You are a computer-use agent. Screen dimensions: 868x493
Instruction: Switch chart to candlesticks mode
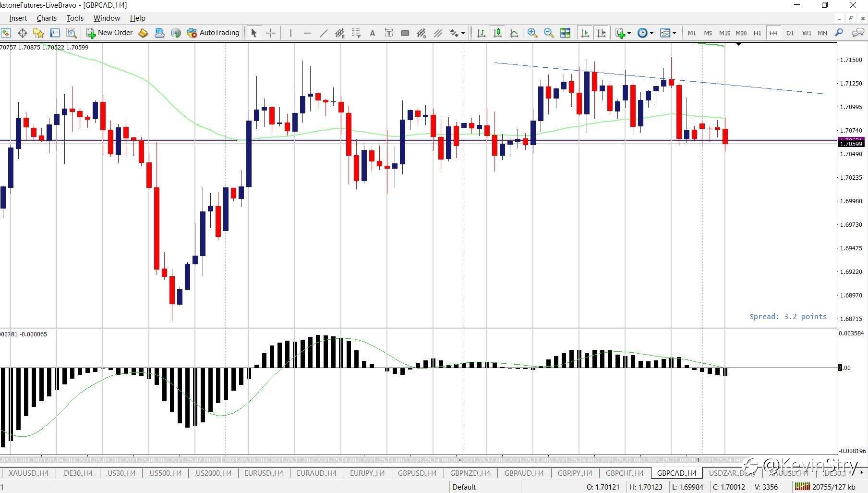coord(497,33)
